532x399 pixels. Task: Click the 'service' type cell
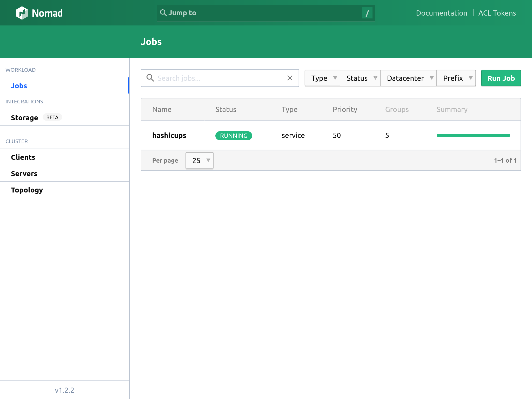(293, 135)
